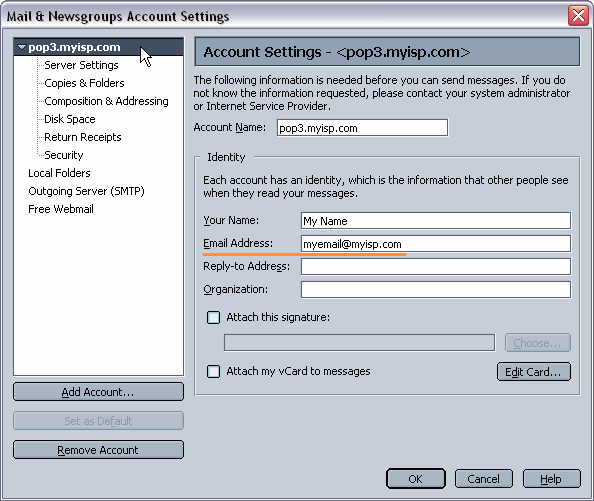Toggle Attach my vCard to messages
Image resolution: width=594 pixels, height=501 pixels.
tap(213, 371)
